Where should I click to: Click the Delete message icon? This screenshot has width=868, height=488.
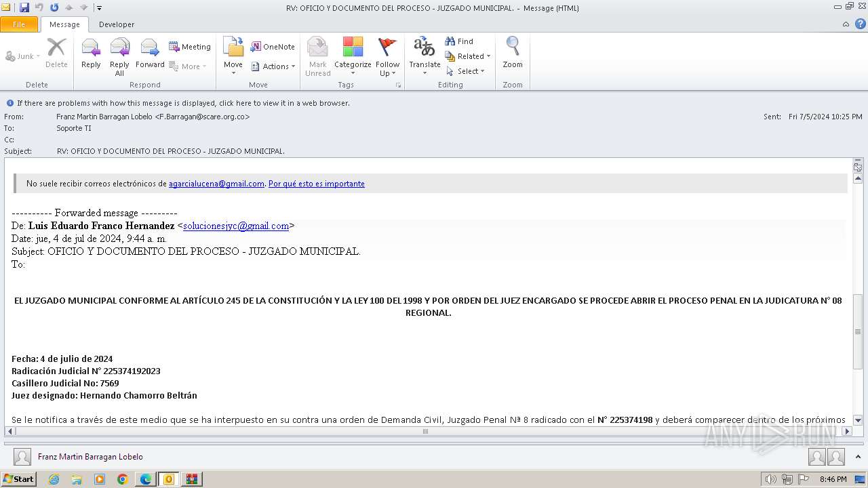pos(56,54)
